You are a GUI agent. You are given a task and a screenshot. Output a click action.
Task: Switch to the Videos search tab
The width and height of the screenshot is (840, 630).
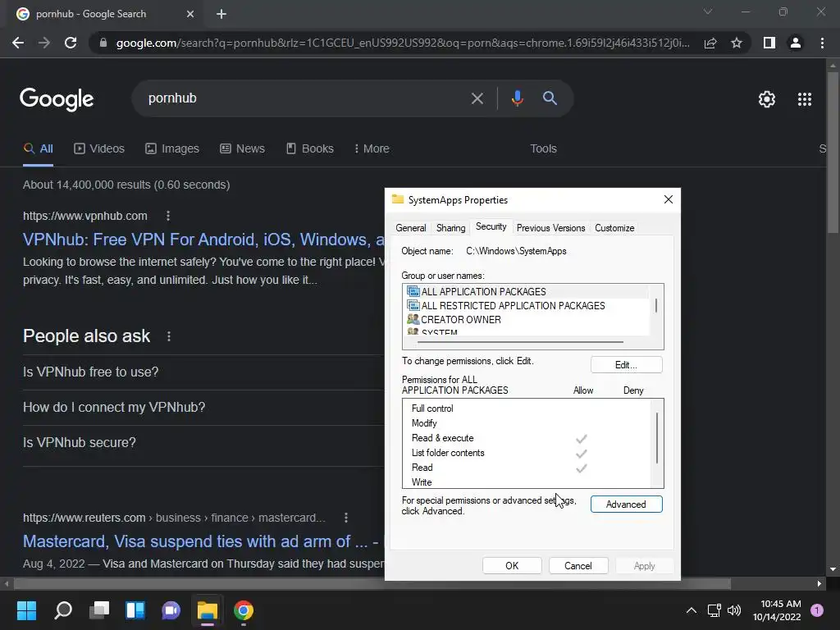99,149
